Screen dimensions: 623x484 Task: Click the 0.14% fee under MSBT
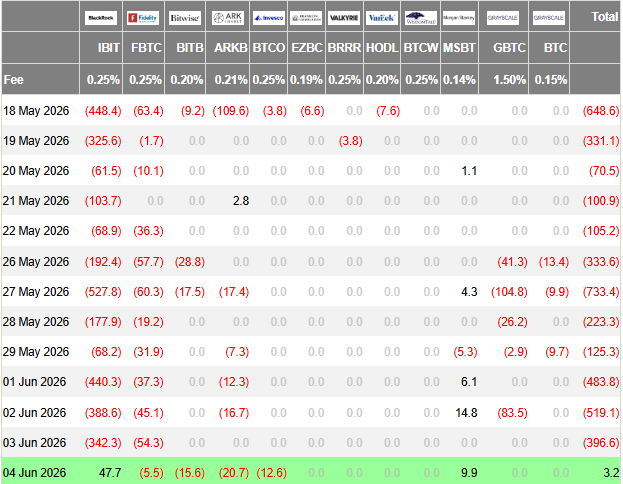(x=459, y=79)
